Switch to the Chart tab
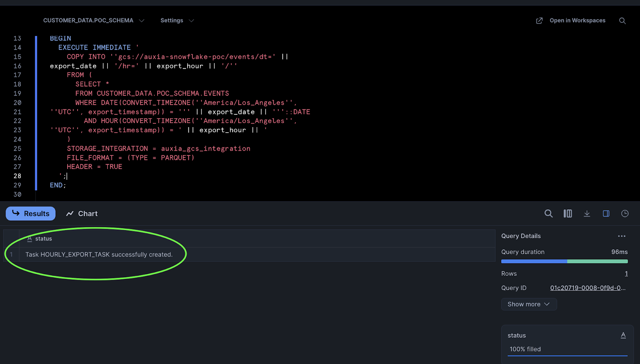This screenshot has width=640, height=364. pyautogui.click(x=82, y=214)
